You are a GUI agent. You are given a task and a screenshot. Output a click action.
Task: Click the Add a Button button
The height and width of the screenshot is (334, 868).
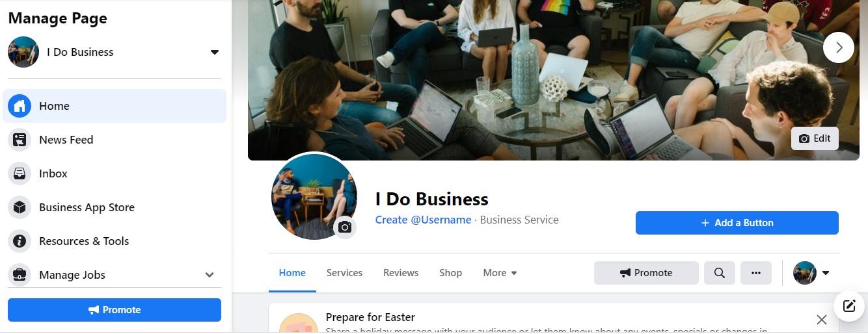737,223
